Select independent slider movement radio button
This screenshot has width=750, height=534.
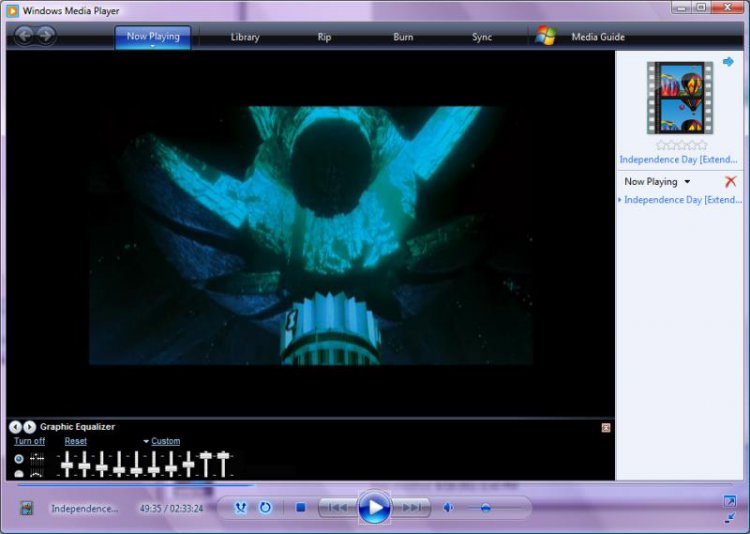(19, 459)
